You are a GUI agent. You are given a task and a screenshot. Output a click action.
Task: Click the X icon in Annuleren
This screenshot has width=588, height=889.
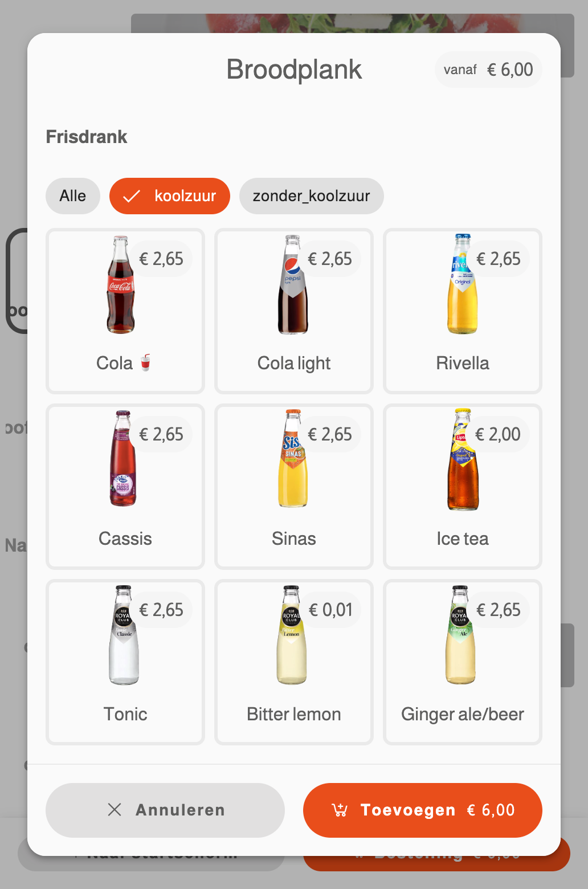pos(115,810)
